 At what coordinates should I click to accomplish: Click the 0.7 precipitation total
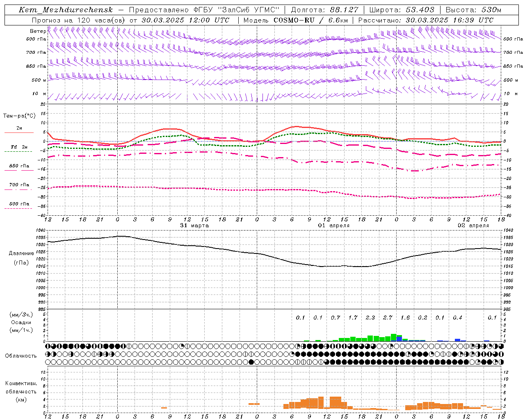pyautogui.click(x=336, y=317)
